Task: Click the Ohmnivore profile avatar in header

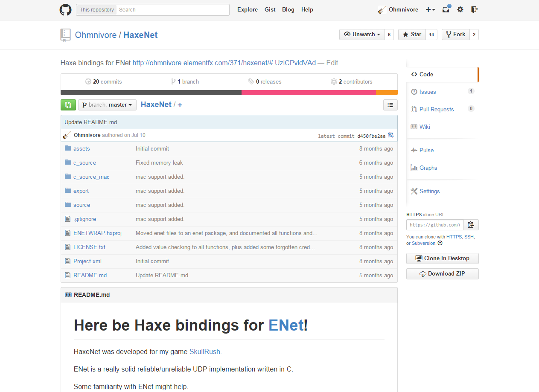Action: click(x=382, y=9)
